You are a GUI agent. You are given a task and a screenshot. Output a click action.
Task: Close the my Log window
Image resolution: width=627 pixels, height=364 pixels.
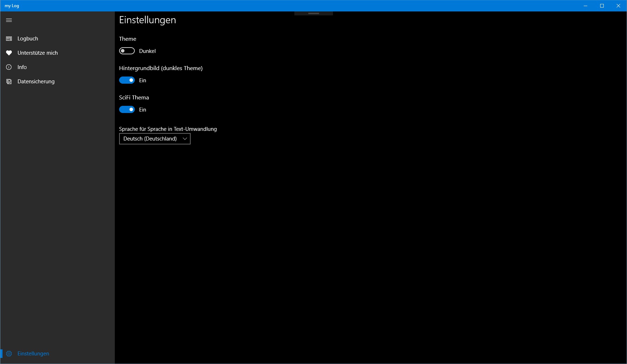click(618, 6)
